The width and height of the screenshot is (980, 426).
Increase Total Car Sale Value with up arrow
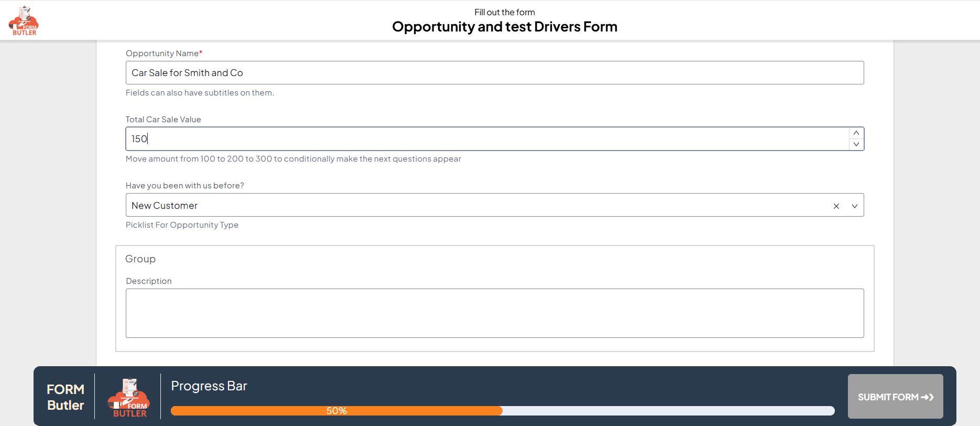click(856, 133)
